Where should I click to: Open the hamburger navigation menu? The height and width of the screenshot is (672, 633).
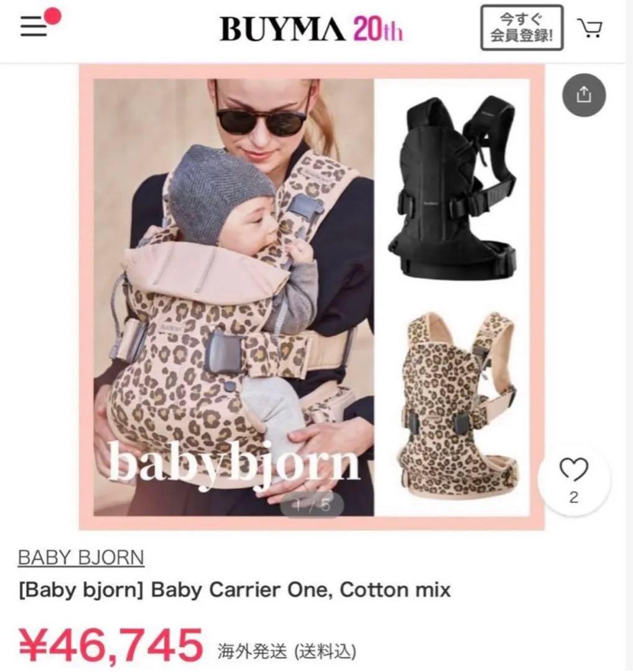point(34,27)
